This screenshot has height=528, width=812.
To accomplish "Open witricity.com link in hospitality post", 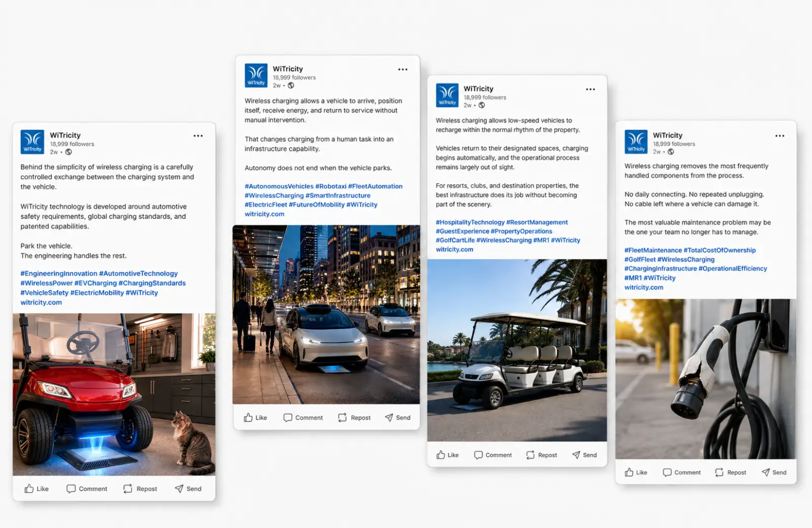I will tap(454, 249).
